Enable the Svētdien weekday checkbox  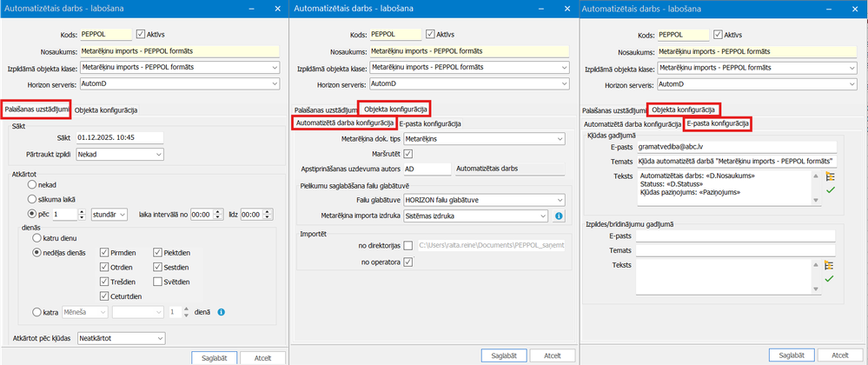pos(158,282)
